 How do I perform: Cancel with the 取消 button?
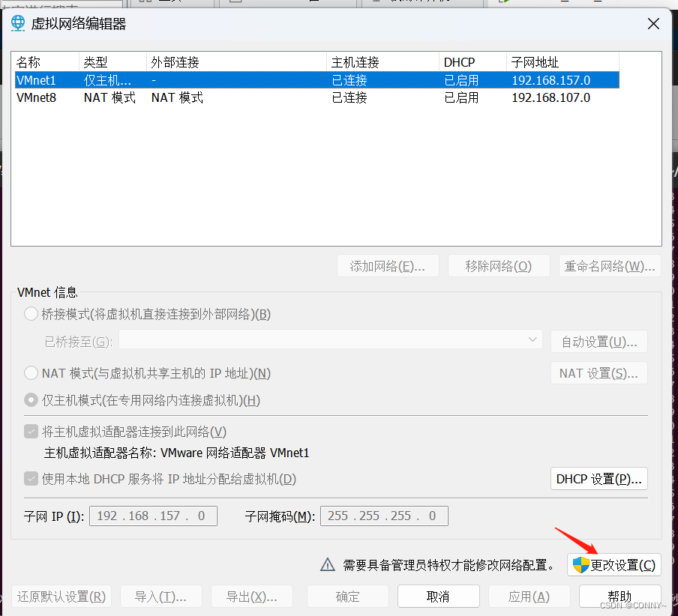point(439,597)
